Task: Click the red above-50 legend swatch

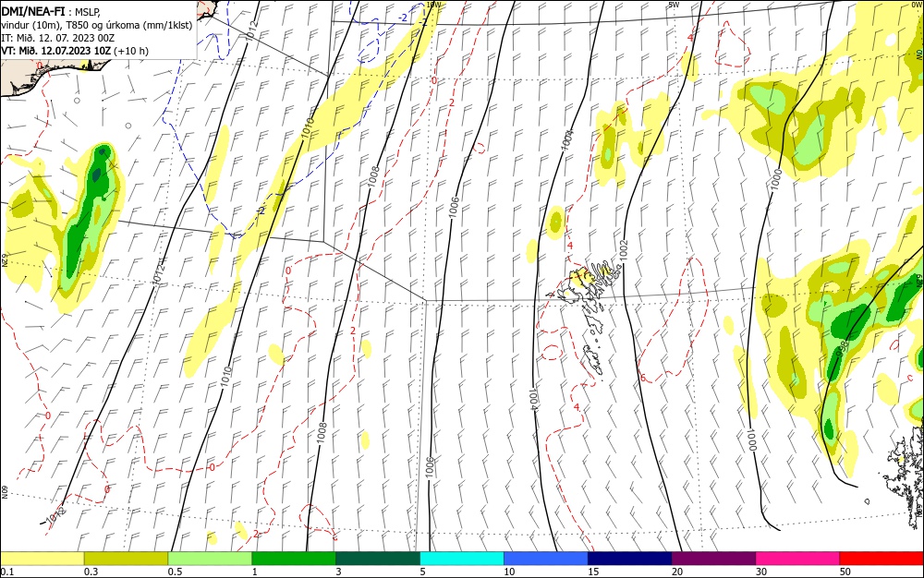Action: pos(881,559)
